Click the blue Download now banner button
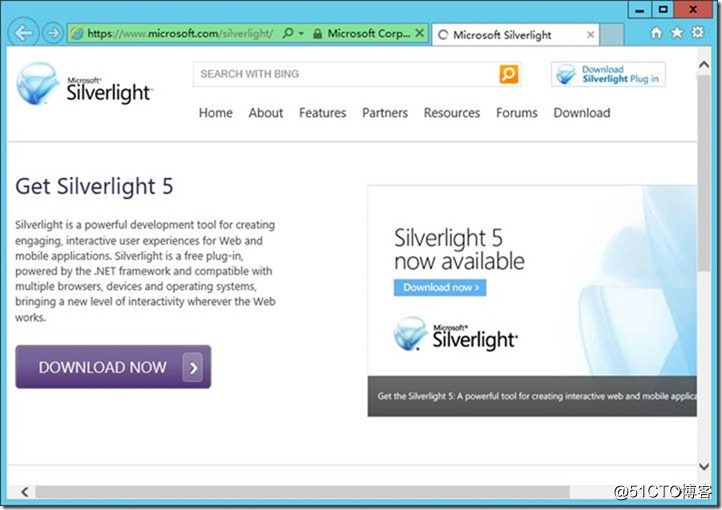The image size is (722, 510). click(440, 288)
